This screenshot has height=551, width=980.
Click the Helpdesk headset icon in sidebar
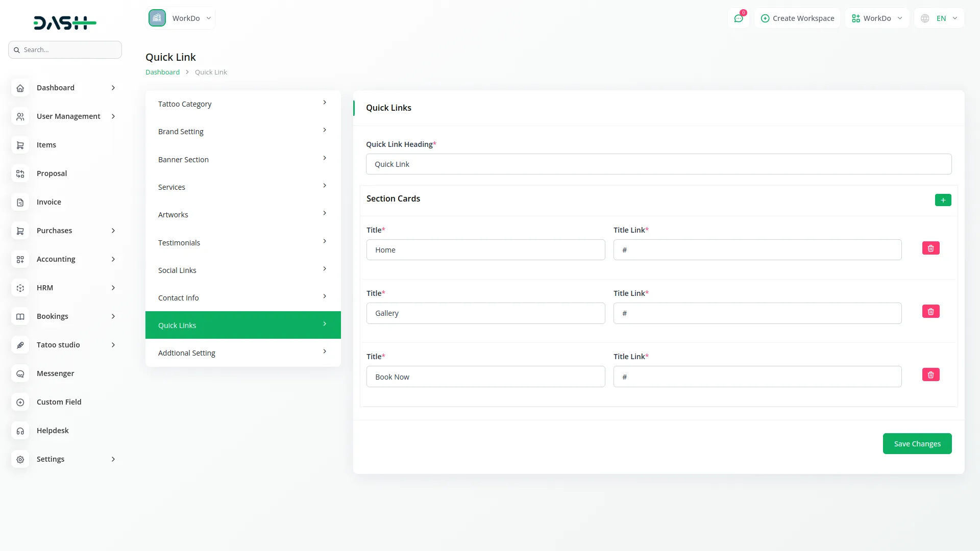[20, 431]
